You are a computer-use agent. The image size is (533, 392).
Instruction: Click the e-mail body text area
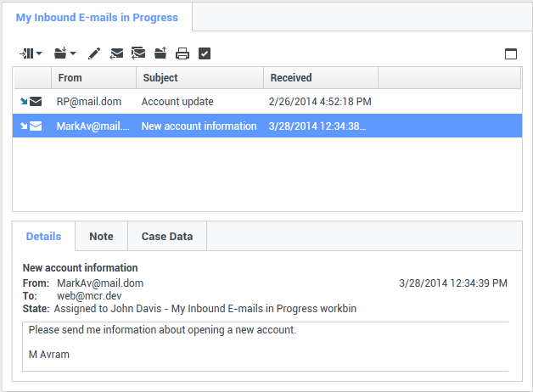point(265,345)
